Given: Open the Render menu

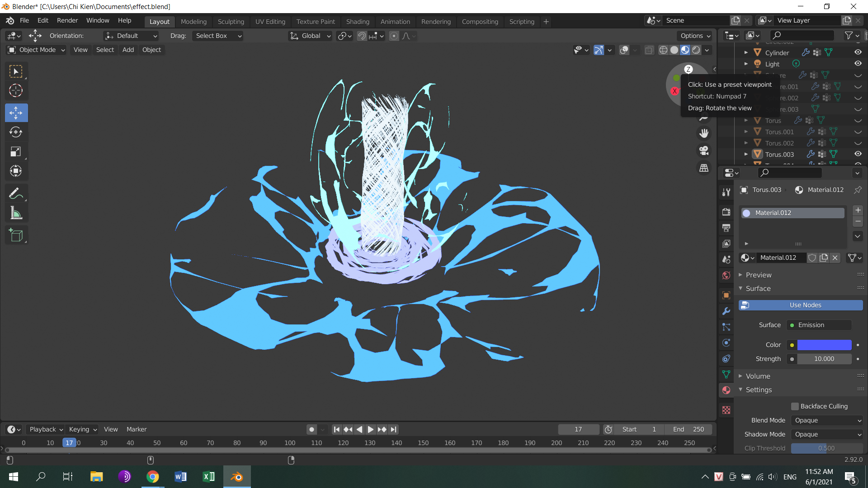Looking at the screenshot, I should tap(67, 20).
